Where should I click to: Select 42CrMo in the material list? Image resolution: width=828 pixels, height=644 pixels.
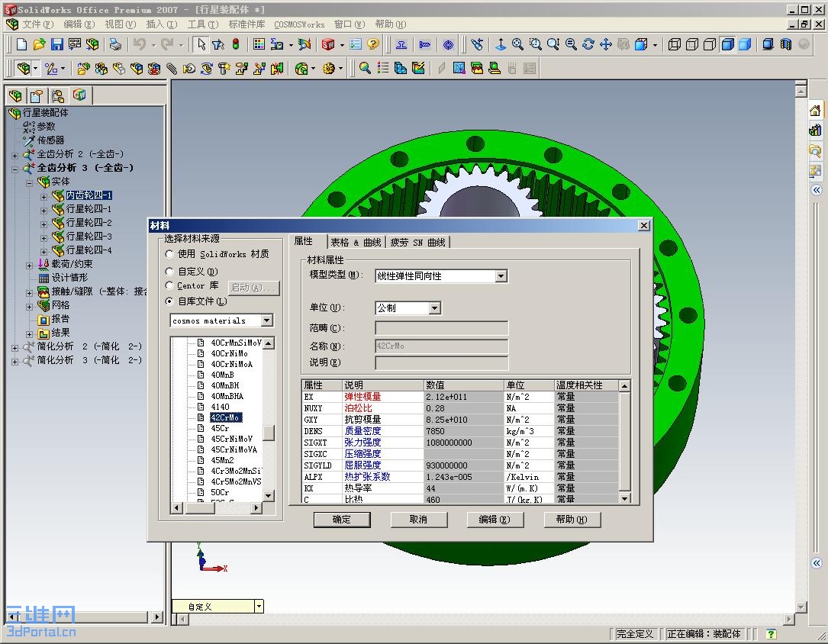[x=225, y=417]
